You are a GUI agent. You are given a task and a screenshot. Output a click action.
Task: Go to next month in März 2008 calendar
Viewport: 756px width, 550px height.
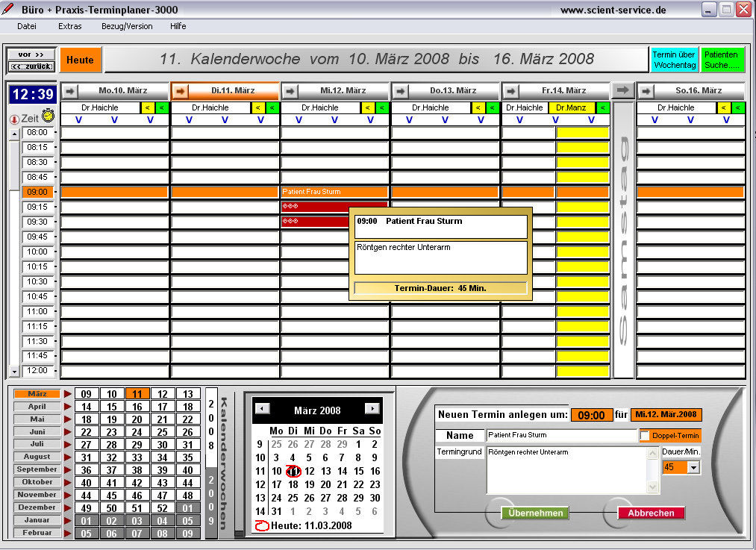[372, 409]
